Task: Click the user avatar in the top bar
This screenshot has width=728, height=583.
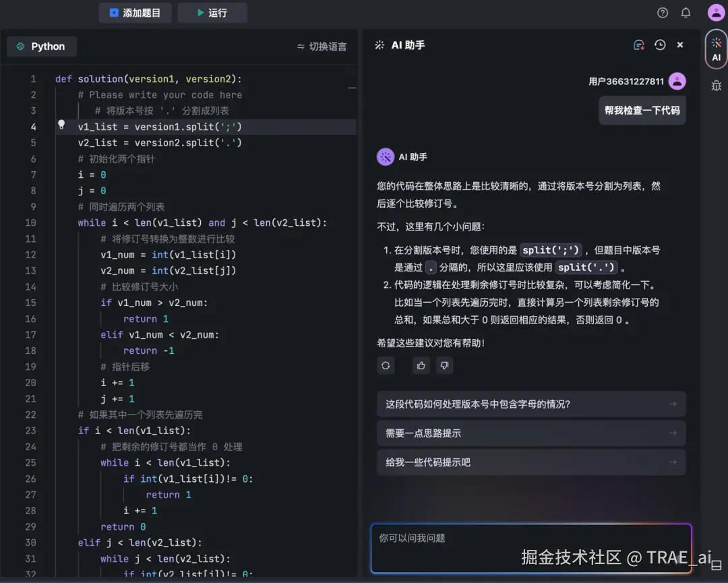Action: coord(716,12)
